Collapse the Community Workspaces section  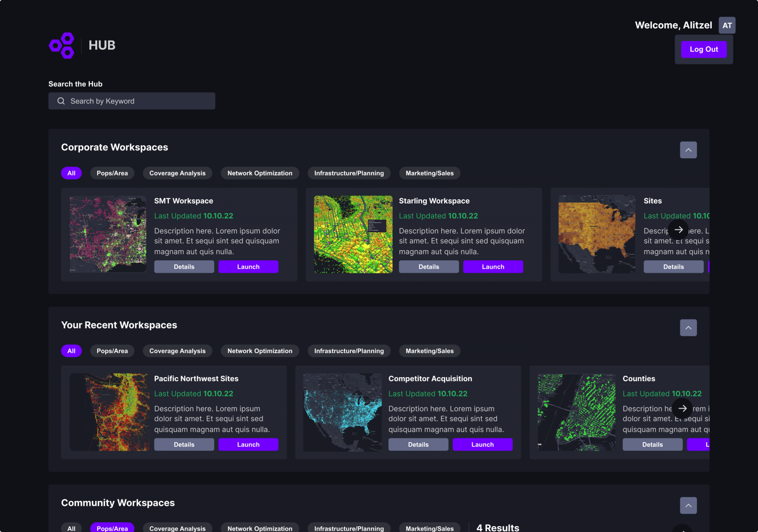pos(688,505)
